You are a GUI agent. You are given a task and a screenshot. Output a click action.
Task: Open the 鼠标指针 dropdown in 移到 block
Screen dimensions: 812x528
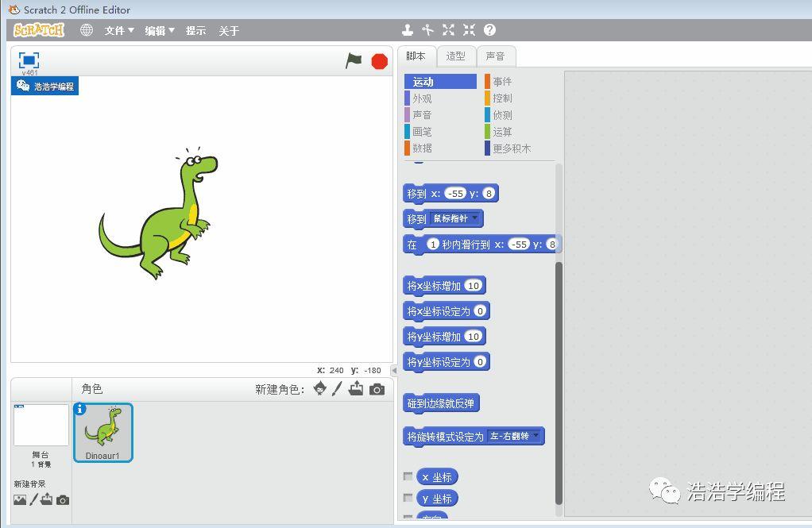click(474, 218)
